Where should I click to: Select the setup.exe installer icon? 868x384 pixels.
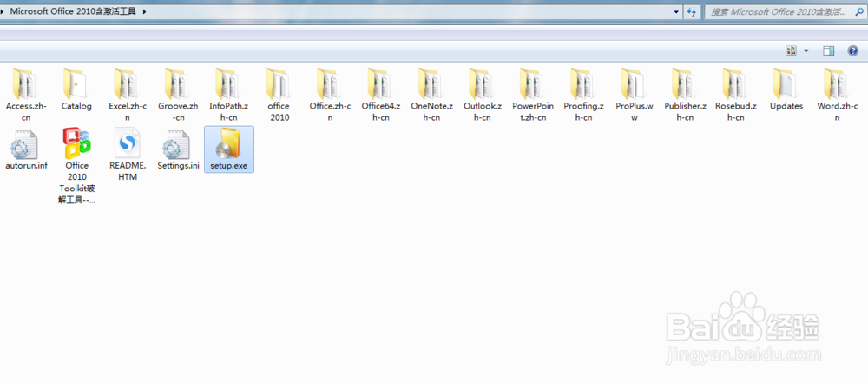[228, 143]
